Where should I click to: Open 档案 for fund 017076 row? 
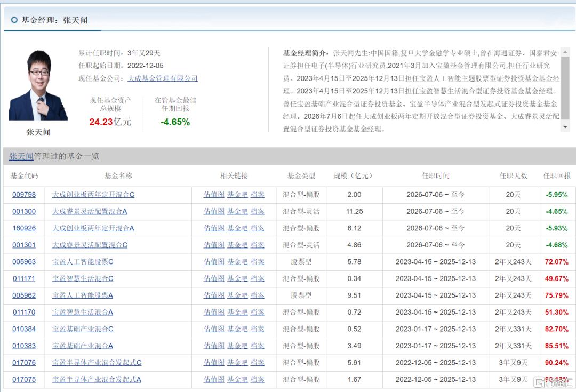click(x=258, y=363)
